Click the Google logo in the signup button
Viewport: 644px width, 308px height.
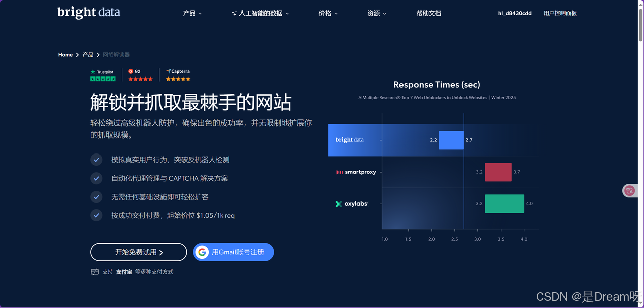(202, 252)
